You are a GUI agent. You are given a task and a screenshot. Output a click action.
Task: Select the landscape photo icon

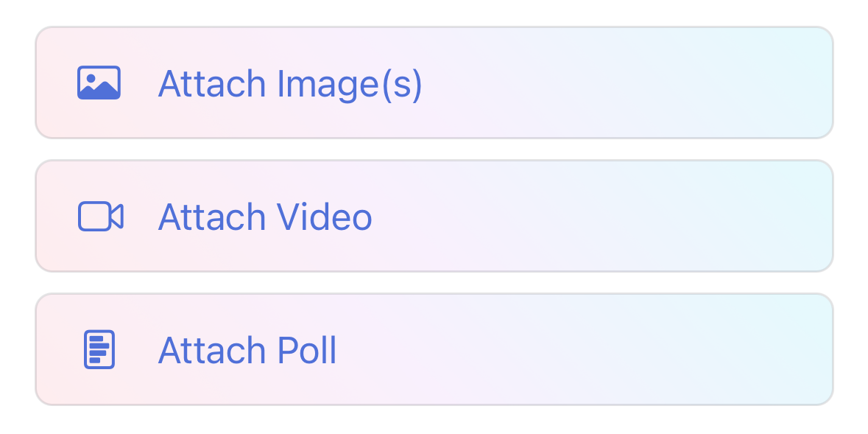(x=99, y=83)
